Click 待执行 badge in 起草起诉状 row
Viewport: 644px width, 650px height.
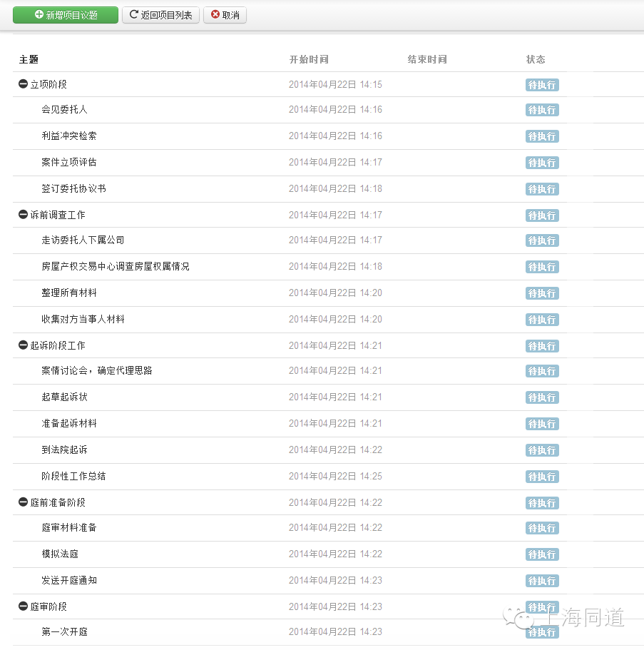(x=542, y=397)
